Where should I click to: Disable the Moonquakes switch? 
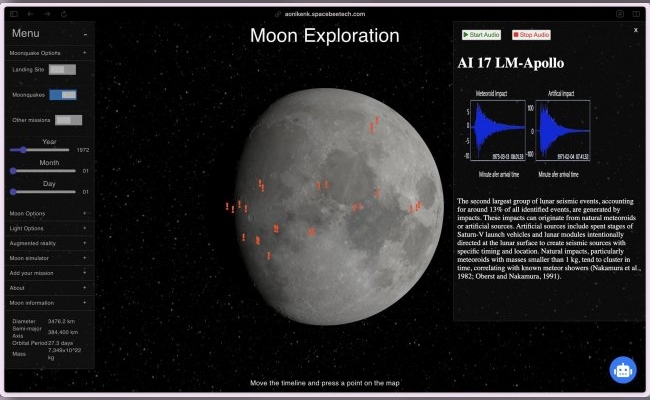pos(62,94)
